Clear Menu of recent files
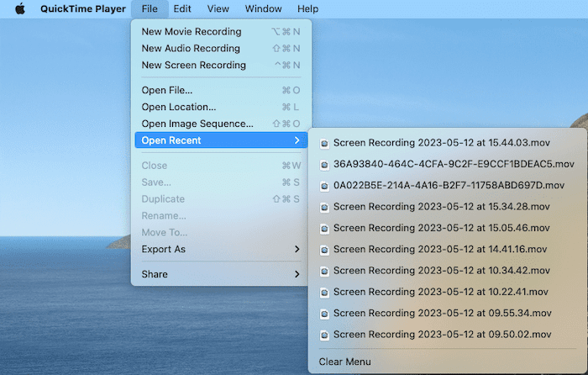This screenshot has width=588, height=375. tap(344, 362)
